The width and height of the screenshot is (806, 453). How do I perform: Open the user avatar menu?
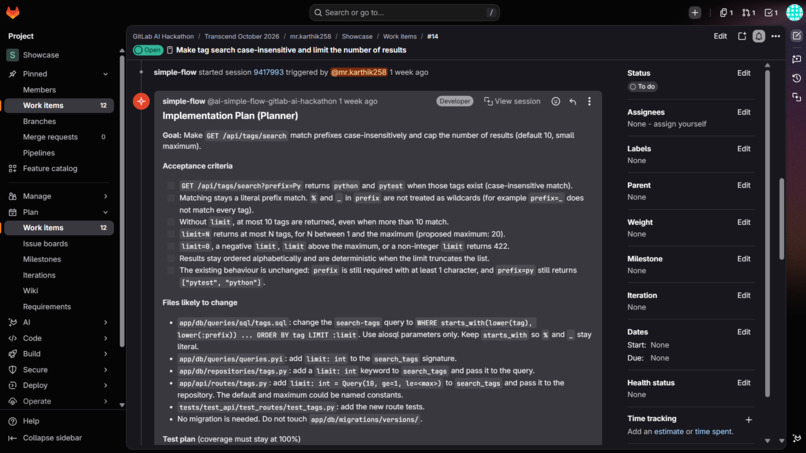click(794, 13)
